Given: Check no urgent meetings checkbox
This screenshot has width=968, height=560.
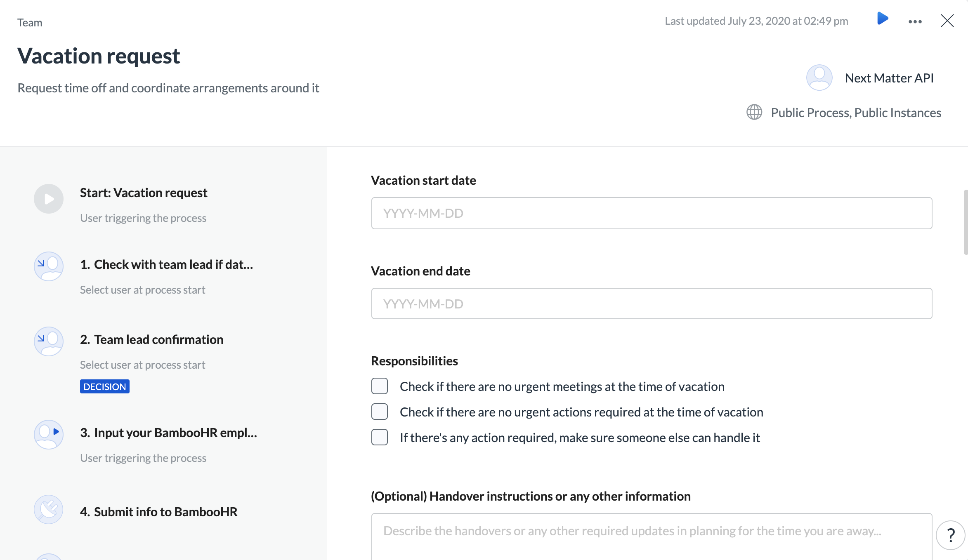Looking at the screenshot, I should coord(380,386).
